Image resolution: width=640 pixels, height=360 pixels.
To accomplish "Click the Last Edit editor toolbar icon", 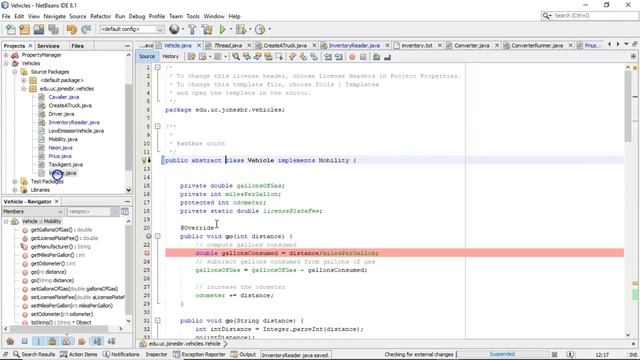I will 191,57.
